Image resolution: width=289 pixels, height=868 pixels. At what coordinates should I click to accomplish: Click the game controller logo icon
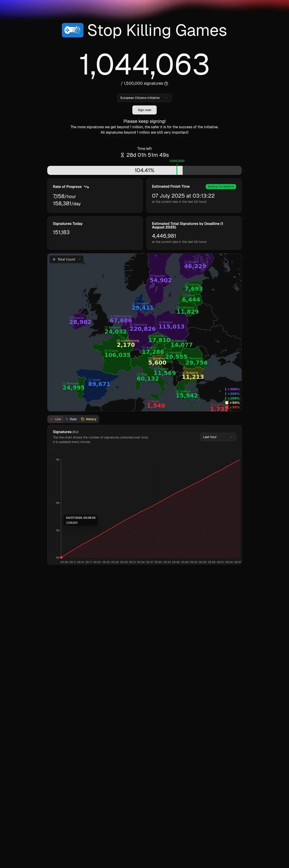[73, 30]
